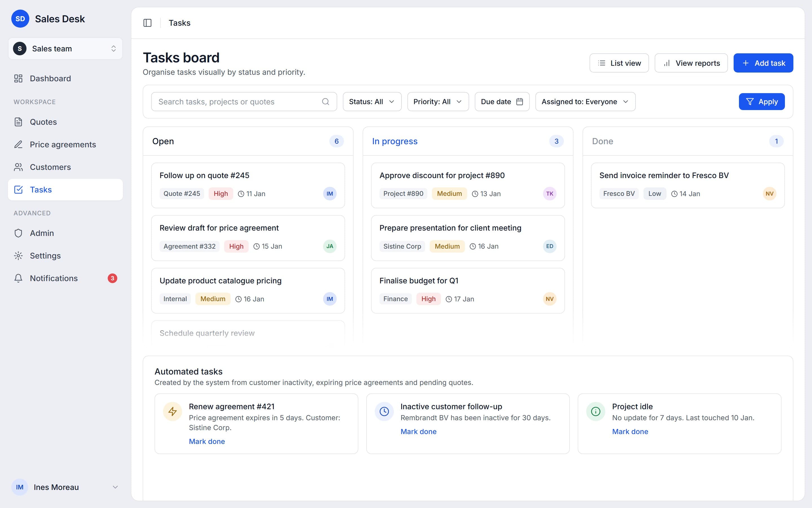This screenshot has height=508, width=812.
Task: Click the Quotes document icon
Action: click(x=18, y=122)
